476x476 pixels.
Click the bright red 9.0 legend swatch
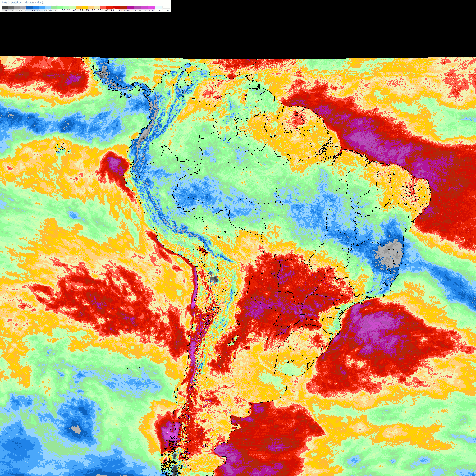(x=110, y=7)
